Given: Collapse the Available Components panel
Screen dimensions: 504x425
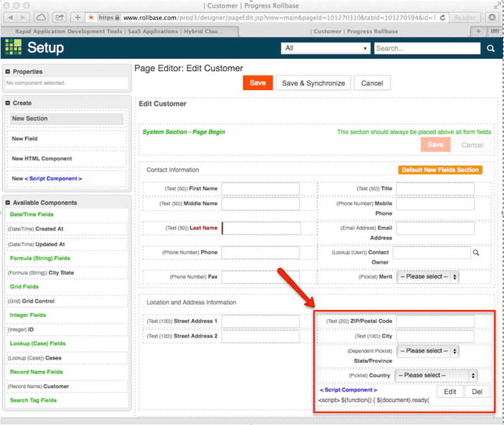Looking at the screenshot, I should (x=7, y=203).
